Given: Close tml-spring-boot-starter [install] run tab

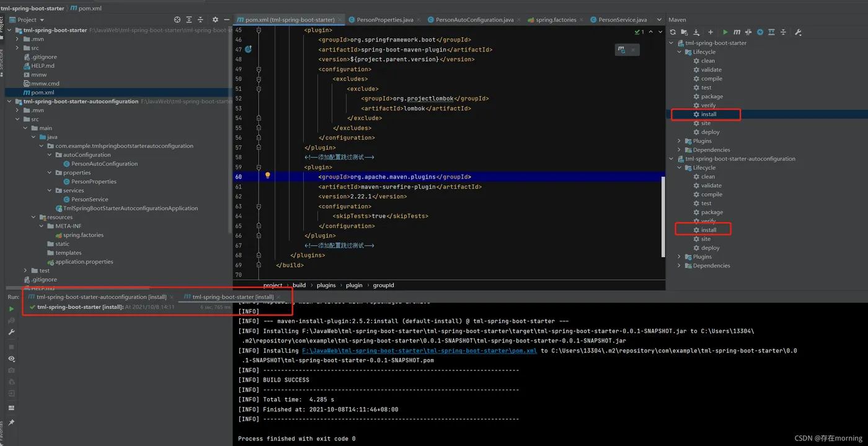Looking at the screenshot, I should coord(278,297).
